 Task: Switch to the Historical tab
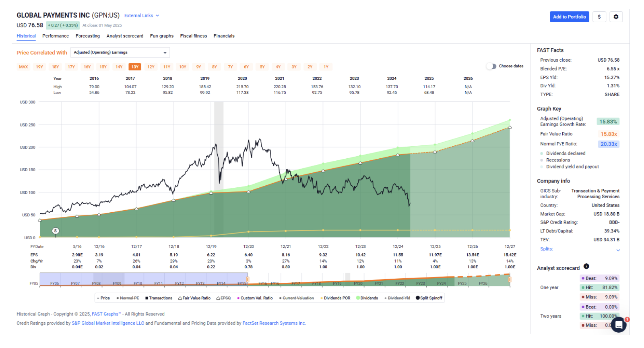tap(26, 36)
